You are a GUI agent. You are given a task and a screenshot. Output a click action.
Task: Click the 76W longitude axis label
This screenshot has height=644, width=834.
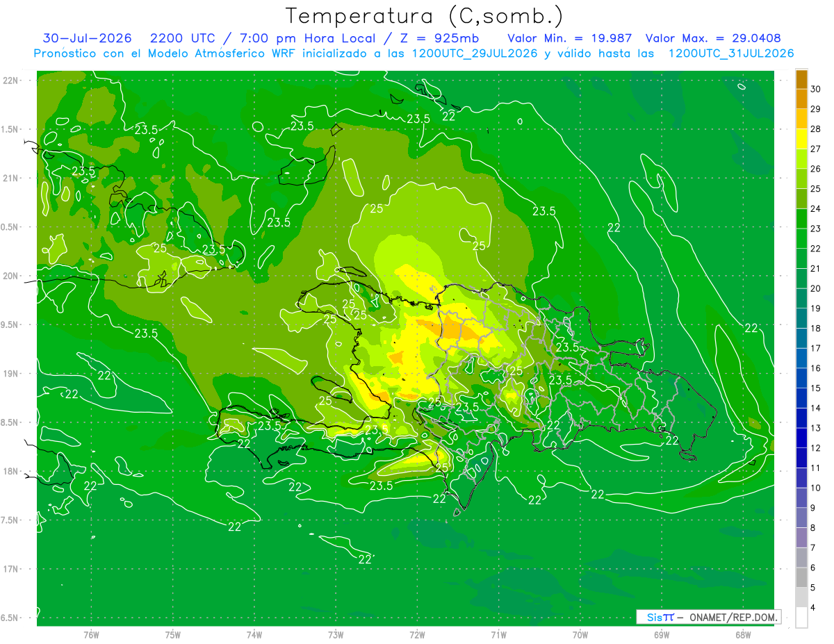point(91,634)
